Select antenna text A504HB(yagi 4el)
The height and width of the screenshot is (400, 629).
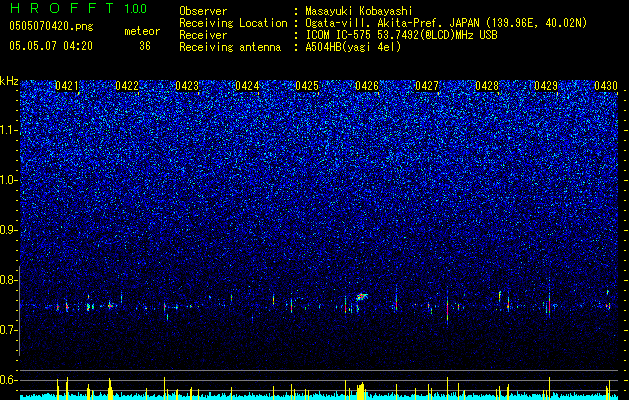coord(353,47)
